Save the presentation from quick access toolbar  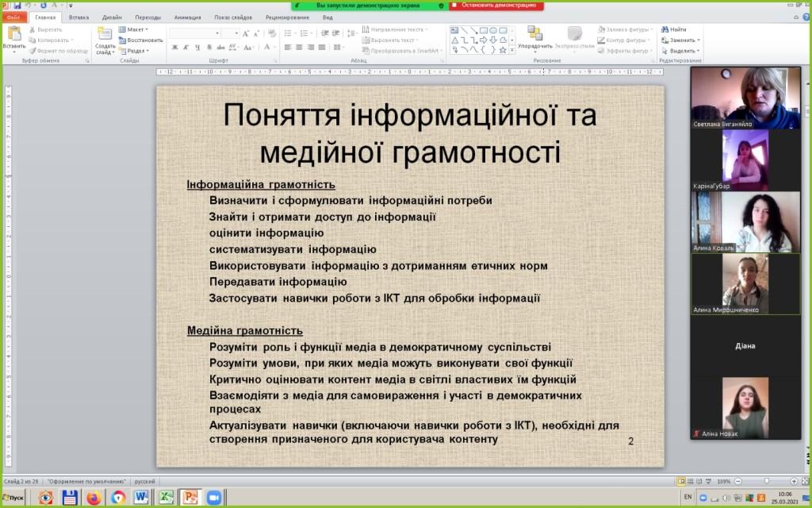click(x=17, y=6)
